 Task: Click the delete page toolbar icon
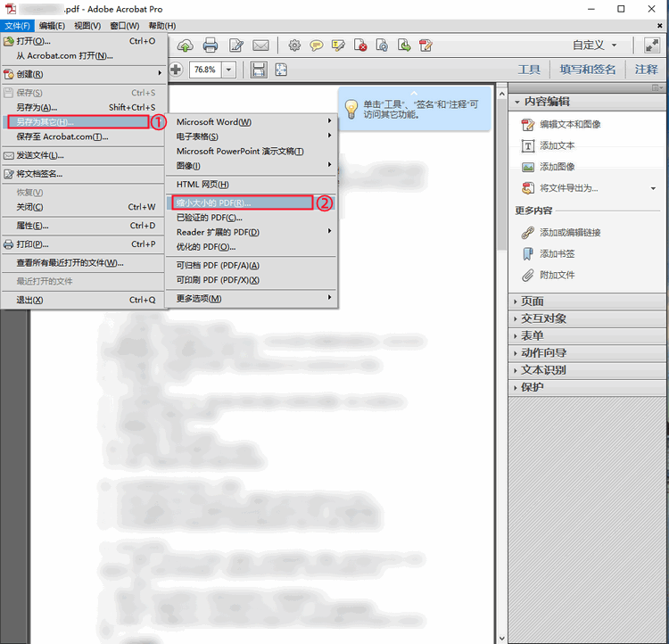(360, 45)
